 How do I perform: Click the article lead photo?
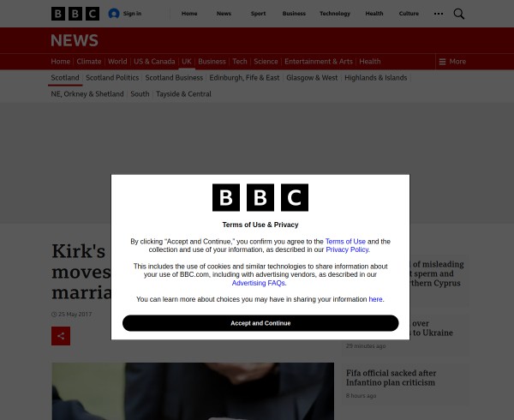click(193, 391)
